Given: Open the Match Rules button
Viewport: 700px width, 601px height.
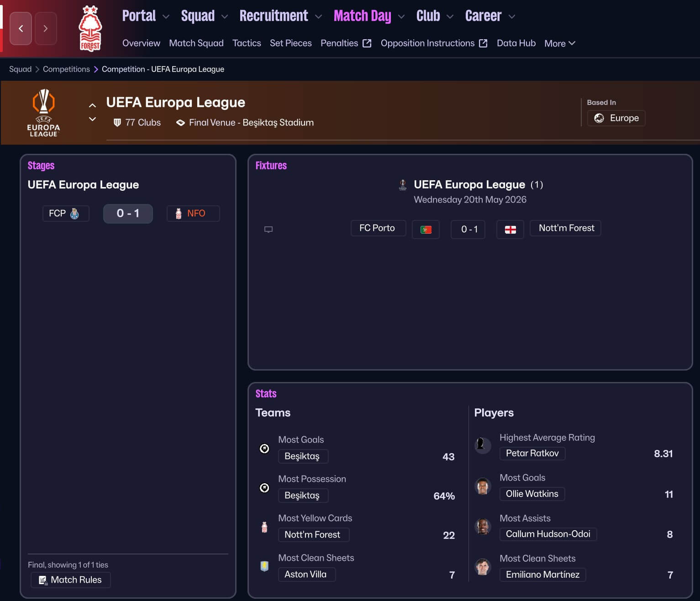Looking at the screenshot, I should coord(71,580).
